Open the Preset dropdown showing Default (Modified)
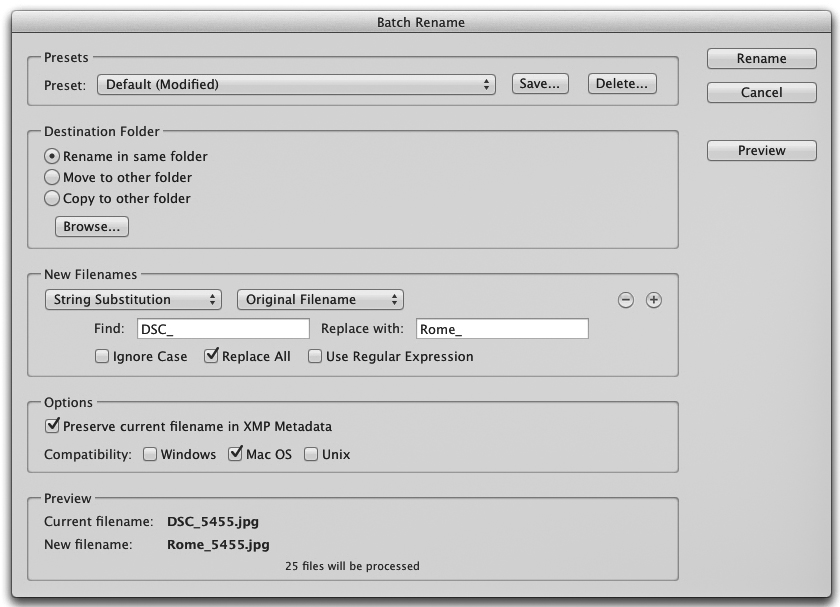 pyautogui.click(x=296, y=85)
